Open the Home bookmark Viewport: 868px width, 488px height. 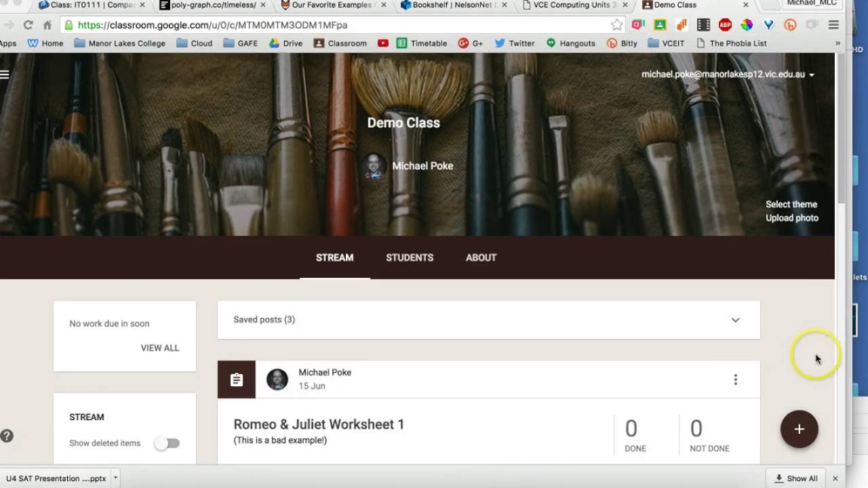click(x=45, y=43)
